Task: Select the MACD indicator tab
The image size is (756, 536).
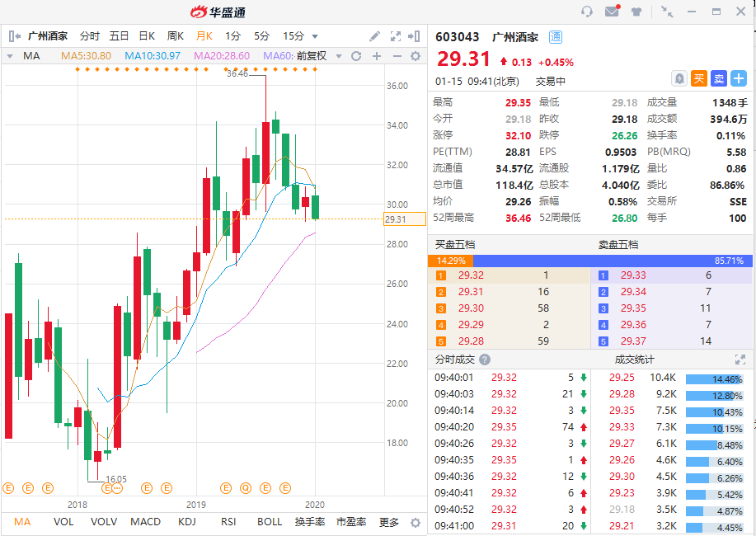Action: (x=145, y=522)
